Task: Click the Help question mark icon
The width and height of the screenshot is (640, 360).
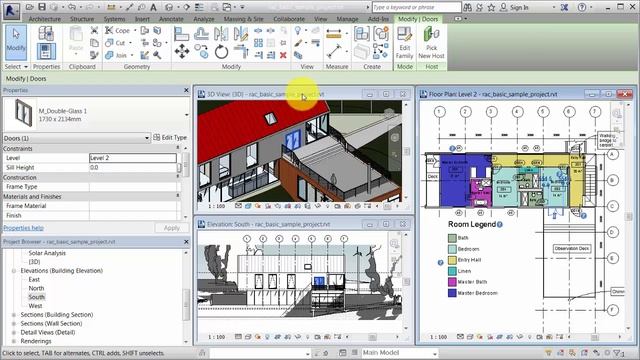Action: click(x=582, y=7)
